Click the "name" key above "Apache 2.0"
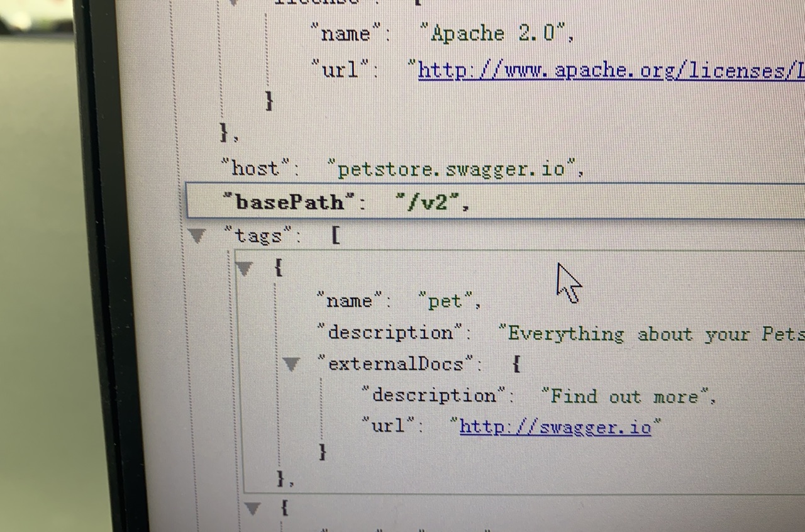Viewport: 805px width, 532px height. tap(346, 33)
